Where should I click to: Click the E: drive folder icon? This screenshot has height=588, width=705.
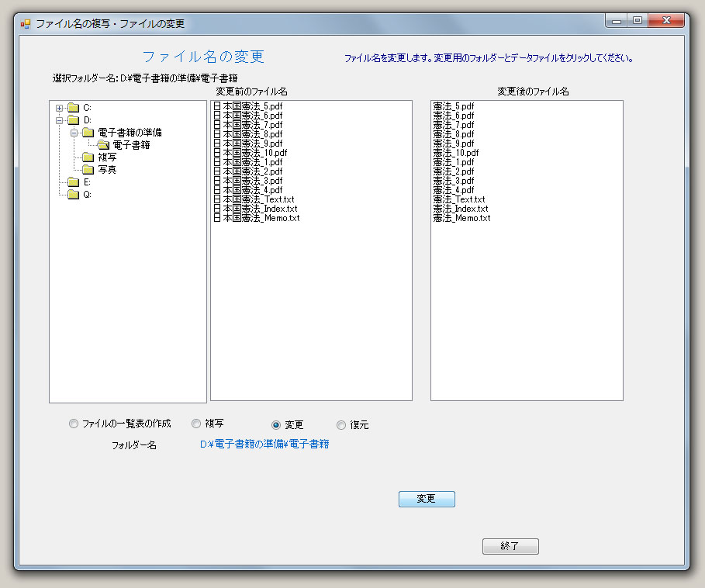pos(73,182)
